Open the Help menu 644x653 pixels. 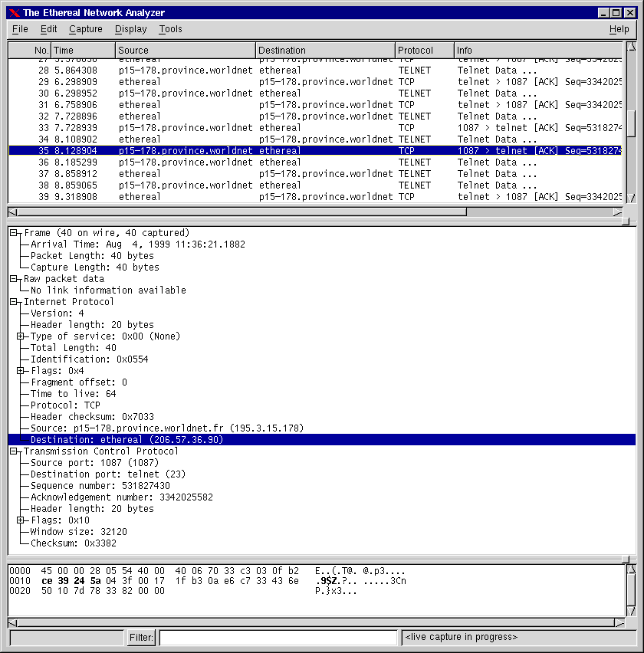619,29
